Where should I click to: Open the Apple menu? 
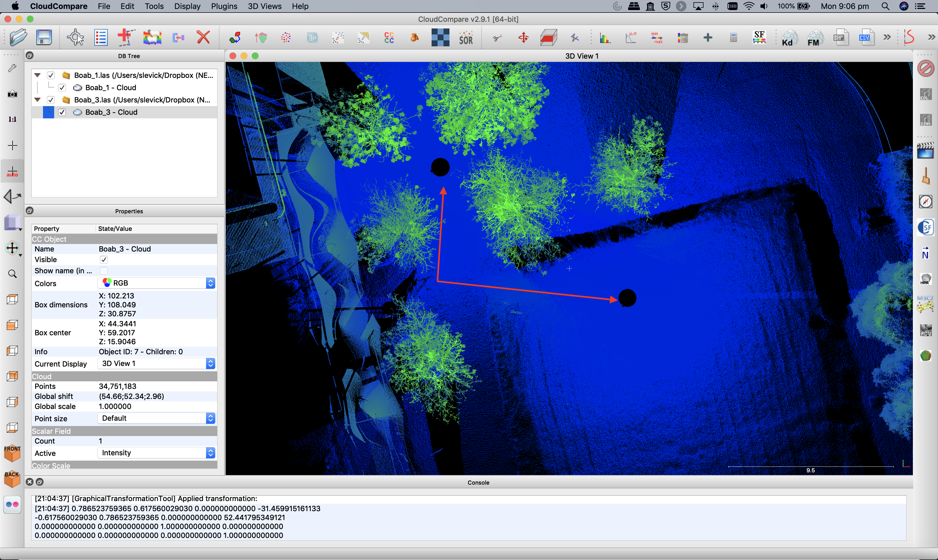[15, 6]
